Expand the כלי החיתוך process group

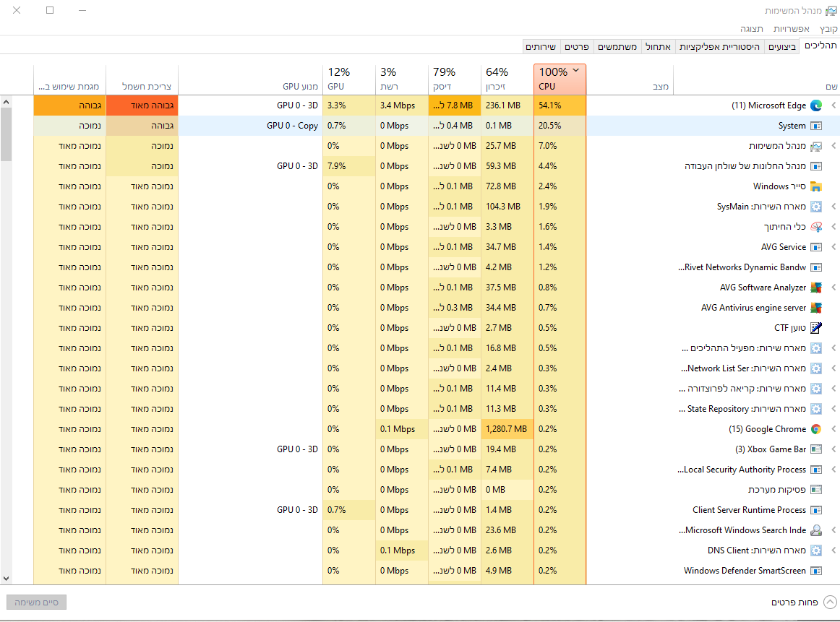pyautogui.click(x=833, y=227)
